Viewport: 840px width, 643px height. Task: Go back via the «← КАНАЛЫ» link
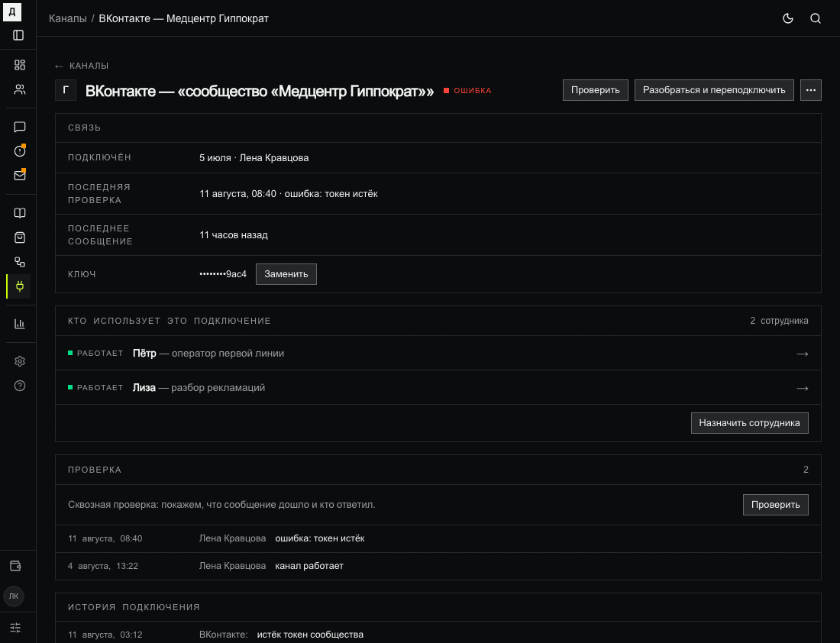(x=82, y=66)
